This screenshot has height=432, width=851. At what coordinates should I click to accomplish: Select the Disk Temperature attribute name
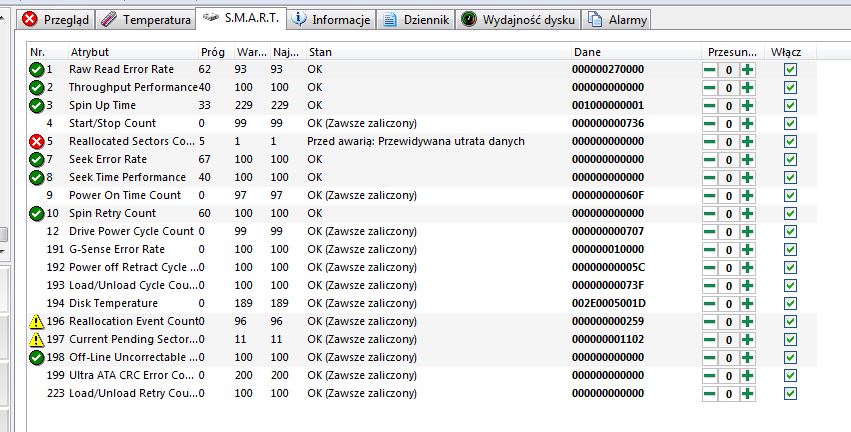[113, 303]
